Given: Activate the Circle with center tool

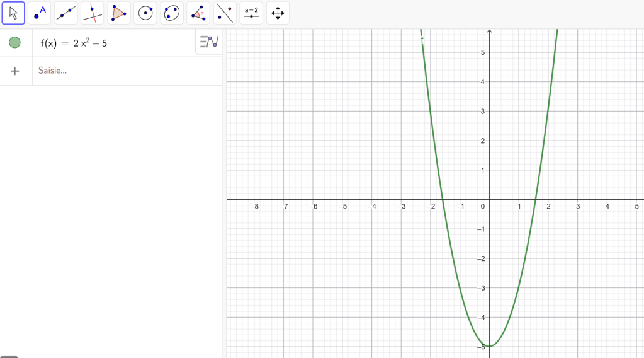Looking at the screenshot, I should (145, 13).
